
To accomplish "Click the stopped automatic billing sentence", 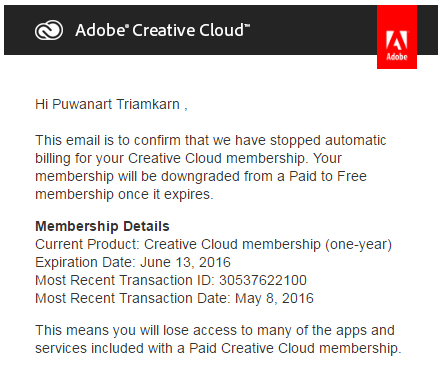I will [211, 149].
